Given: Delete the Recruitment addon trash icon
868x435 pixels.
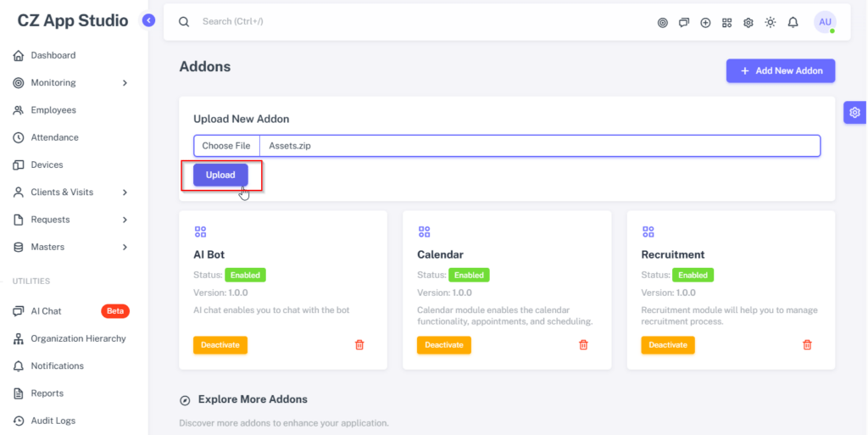Looking at the screenshot, I should (x=807, y=345).
